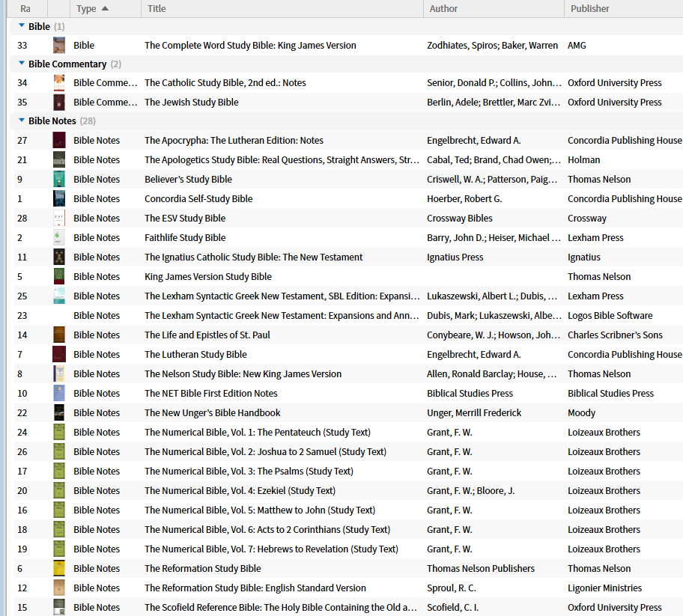Image resolution: width=683 pixels, height=616 pixels.
Task: Click cover thumbnail of The ESV Study Bible
Action: point(59,218)
